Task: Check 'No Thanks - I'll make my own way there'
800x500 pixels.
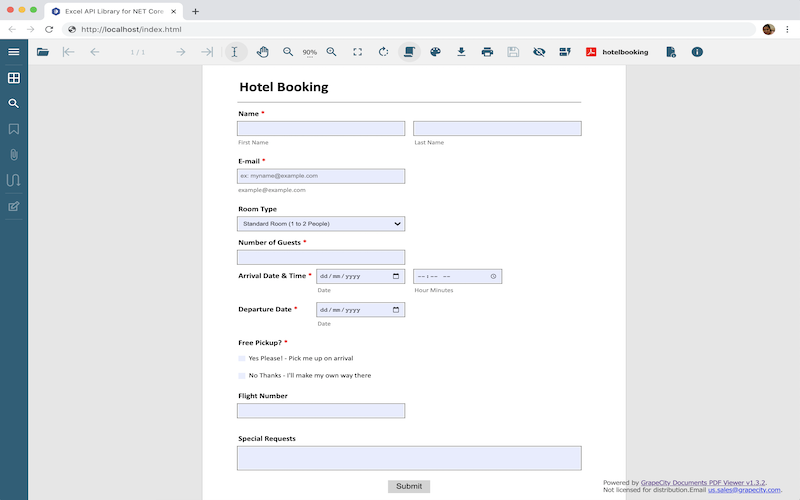Action: 242,376
